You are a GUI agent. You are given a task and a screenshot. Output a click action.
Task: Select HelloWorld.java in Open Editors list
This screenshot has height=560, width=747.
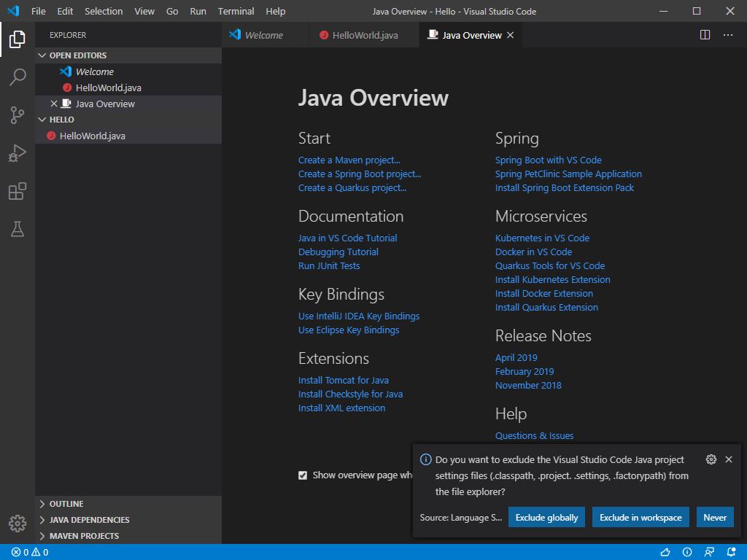(128, 87)
